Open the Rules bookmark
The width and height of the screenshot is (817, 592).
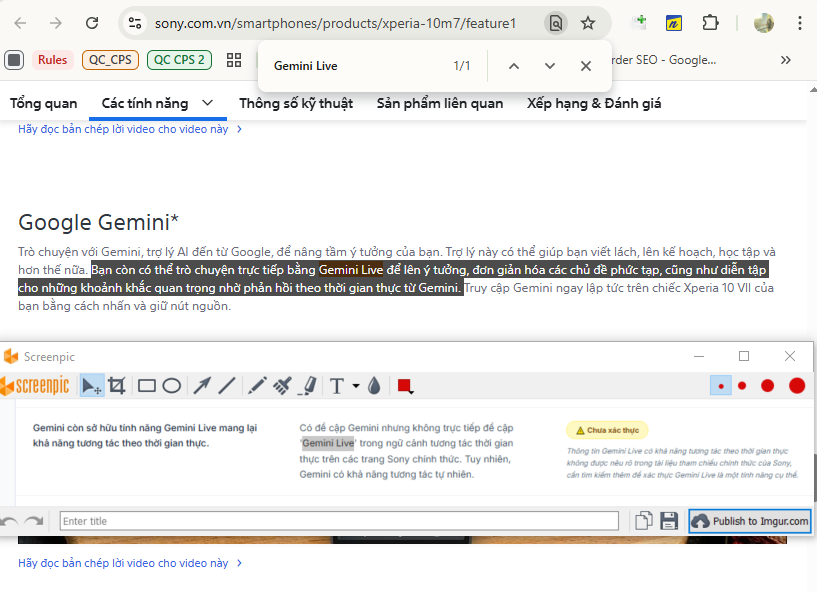pos(53,60)
